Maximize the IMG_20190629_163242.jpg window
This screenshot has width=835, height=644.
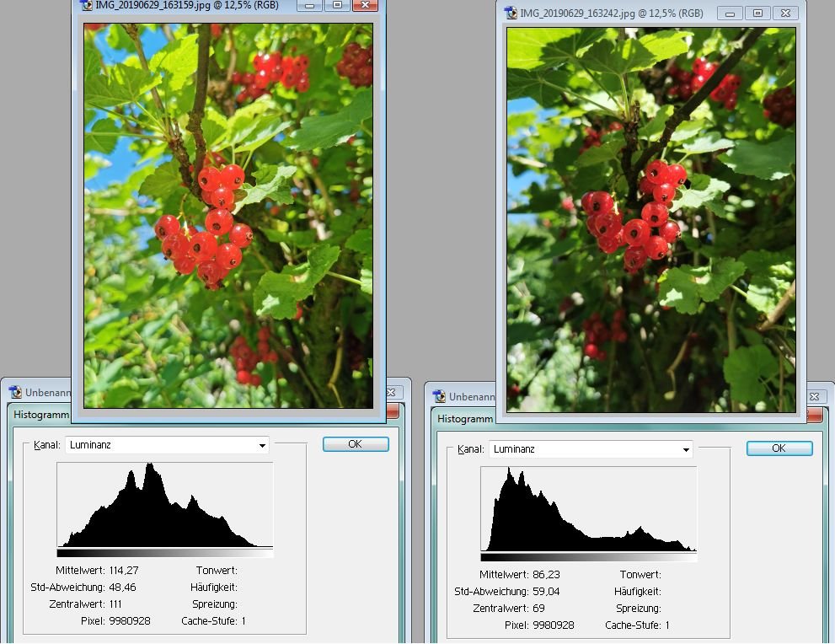point(757,13)
